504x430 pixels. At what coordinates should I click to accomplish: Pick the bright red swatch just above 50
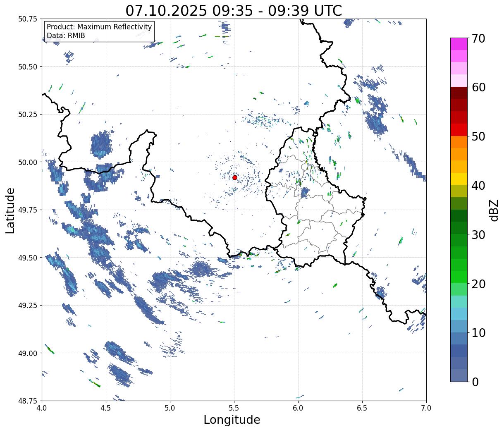(459, 130)
